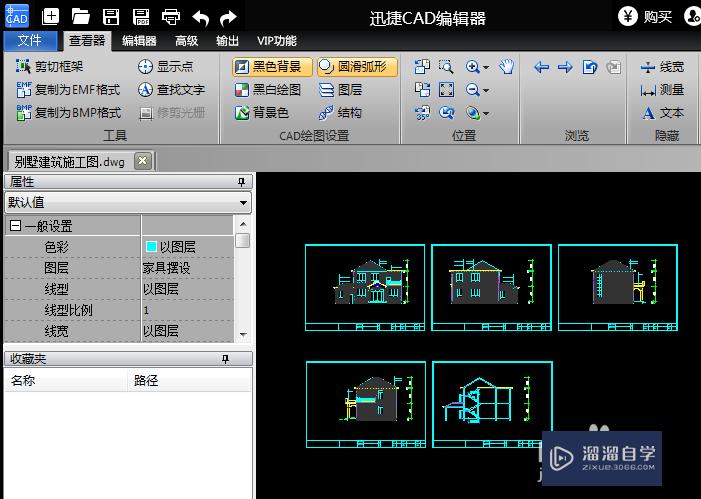Click properties scrollbar down arrow
The image size is (701, 499).
point(243,334)
